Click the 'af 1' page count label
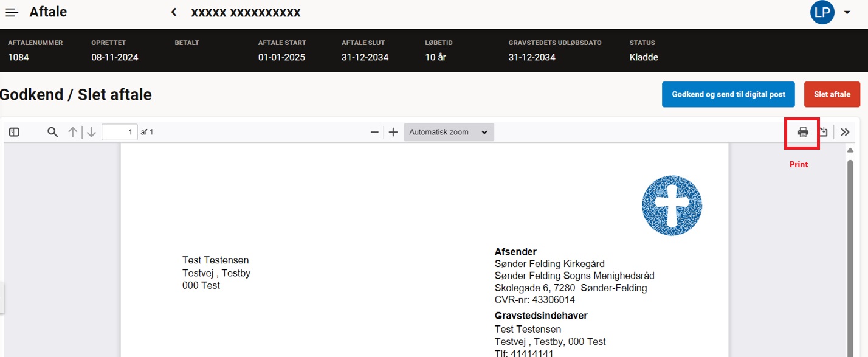 pyautogui.click(x=146, y=132)
